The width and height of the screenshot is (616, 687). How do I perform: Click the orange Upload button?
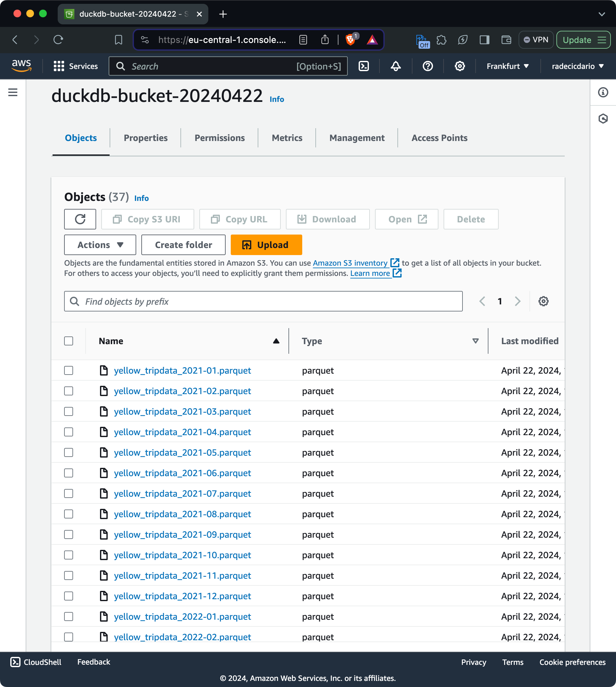point(266,245)
